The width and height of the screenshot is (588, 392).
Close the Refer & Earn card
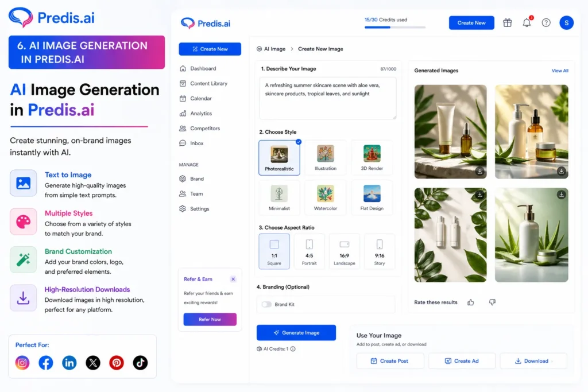[x=233, y=279]
